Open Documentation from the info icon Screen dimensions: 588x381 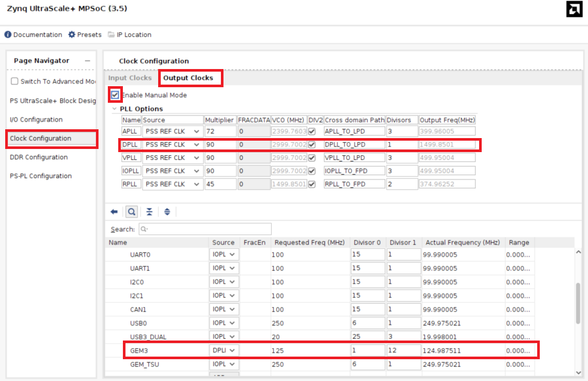(33, 34)
